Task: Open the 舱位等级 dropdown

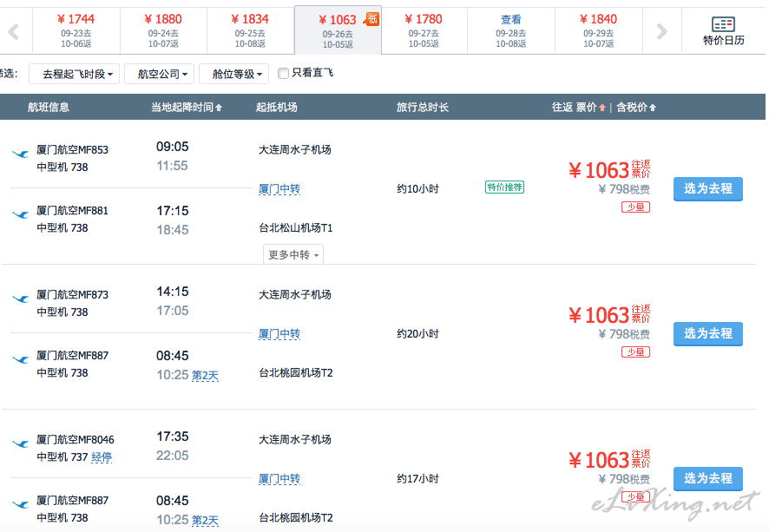Action: (x=234, y=74)
